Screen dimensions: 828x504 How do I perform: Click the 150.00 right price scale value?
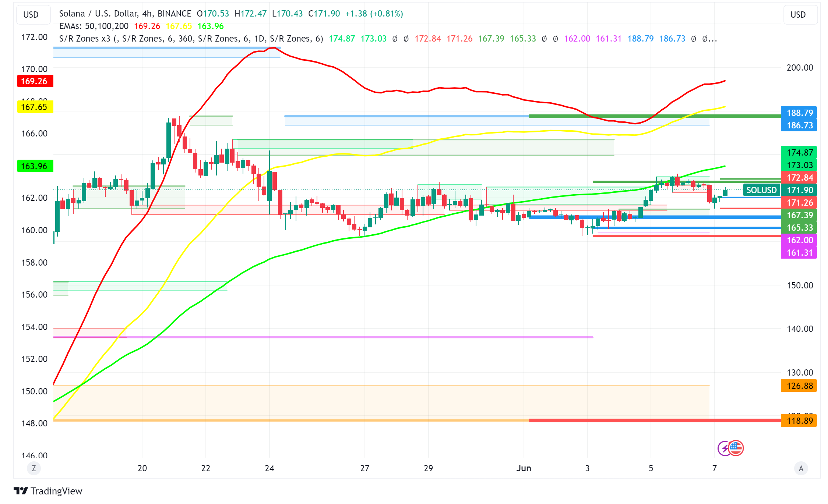point(800,285)
